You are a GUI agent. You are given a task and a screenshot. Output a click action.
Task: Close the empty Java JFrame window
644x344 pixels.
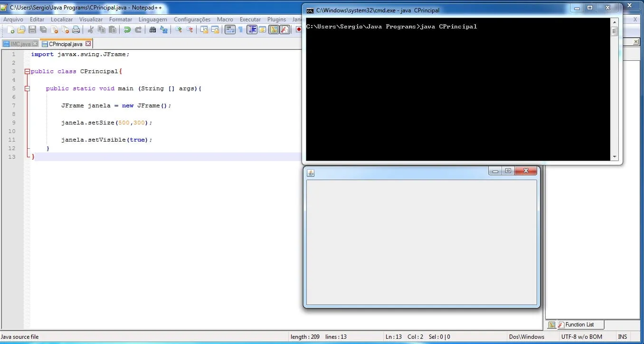[x=525, y=171]
